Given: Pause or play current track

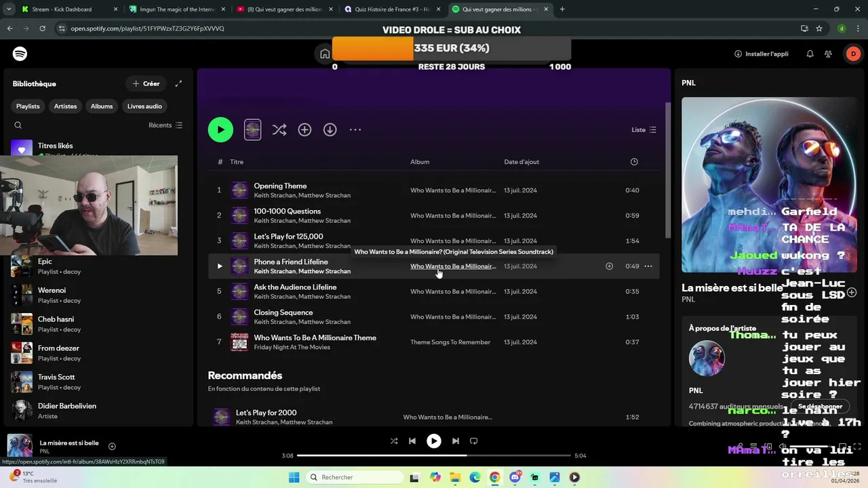Looking at the screenshot, I should pyautogui.click(x=434, y=441).
